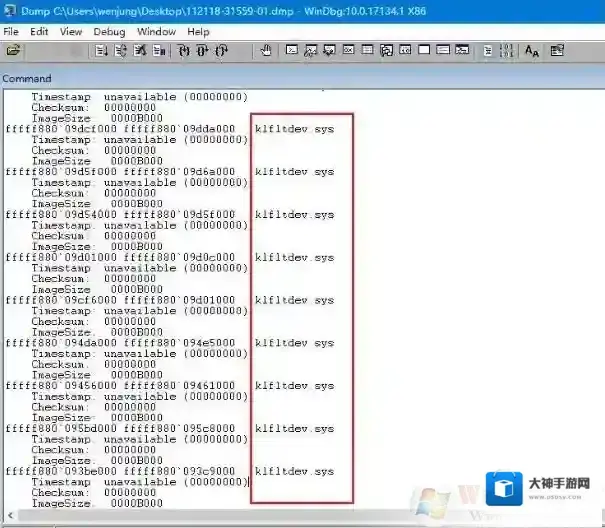Click klfltdev.sys on the 09d5f000 09d6a000 line
Screen dimensions: 605x528
294,172
